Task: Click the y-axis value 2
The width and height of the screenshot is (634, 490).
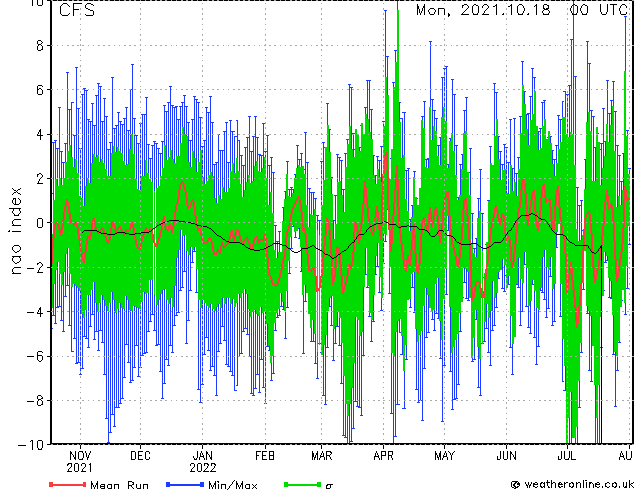Action: [x=40, y=179]
